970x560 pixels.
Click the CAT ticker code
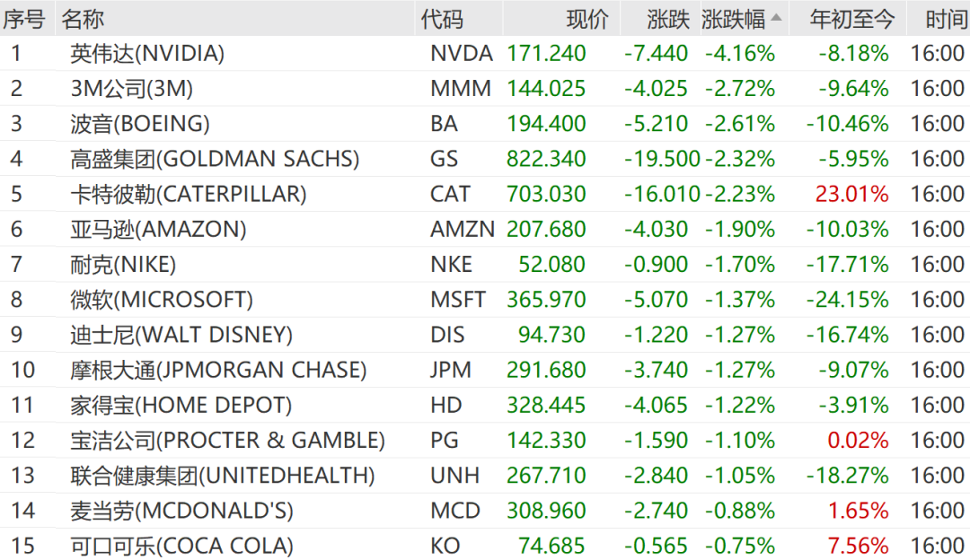450,194
